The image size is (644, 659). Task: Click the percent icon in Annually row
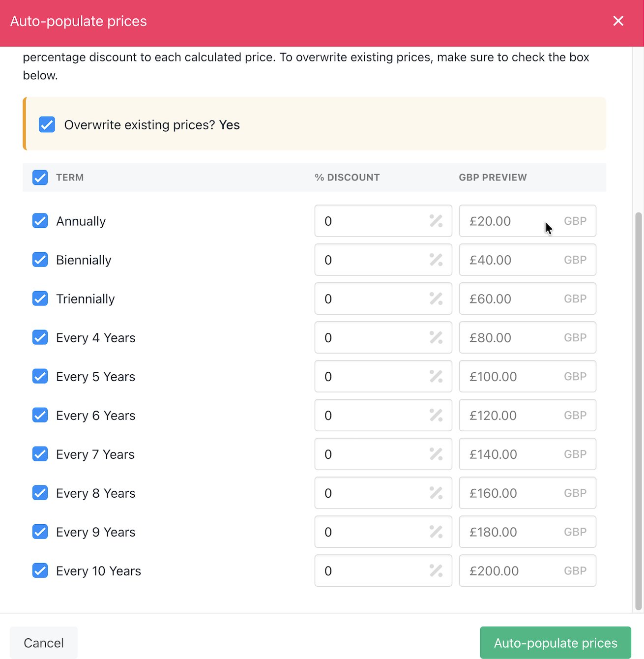tap(436, 221)
